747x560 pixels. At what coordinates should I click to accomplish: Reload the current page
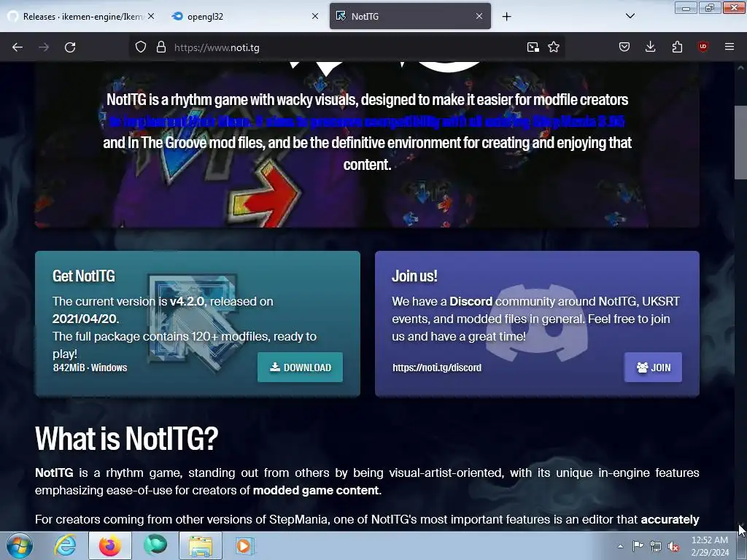(x=70, y=47)
